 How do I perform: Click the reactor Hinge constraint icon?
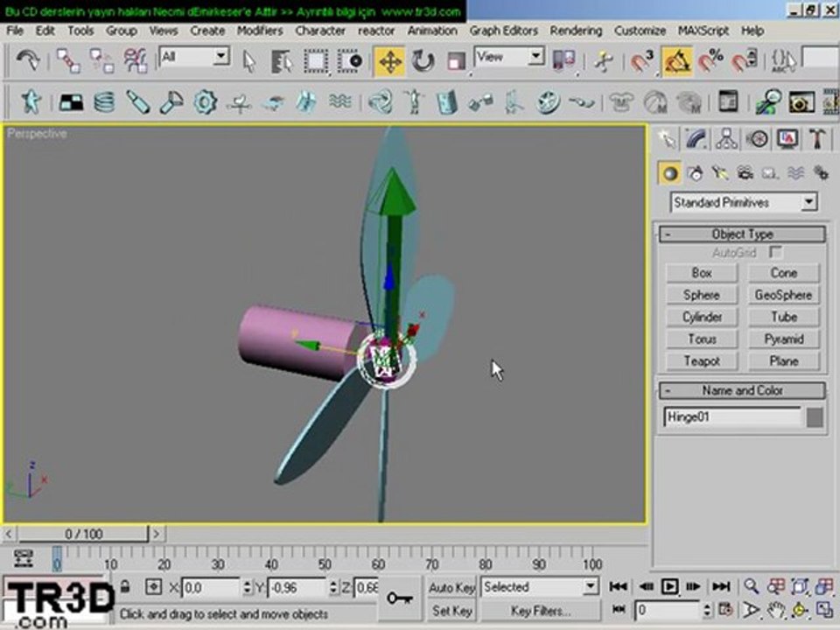(446, 101)
